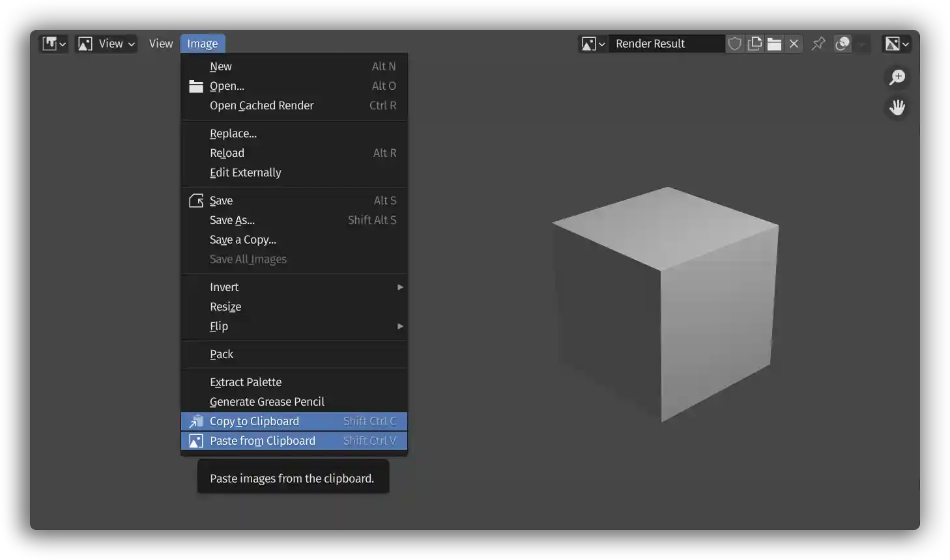The image size is (950, 560).
Task: Click the color management sphere icon
Action: pos(842,43)
